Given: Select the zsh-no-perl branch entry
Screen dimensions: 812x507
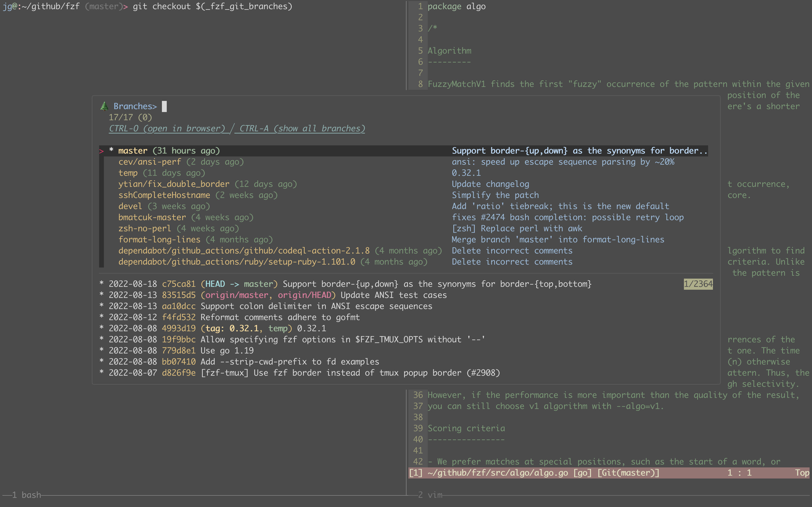Looking at the screenshot, I should click(x=145, y=228).
